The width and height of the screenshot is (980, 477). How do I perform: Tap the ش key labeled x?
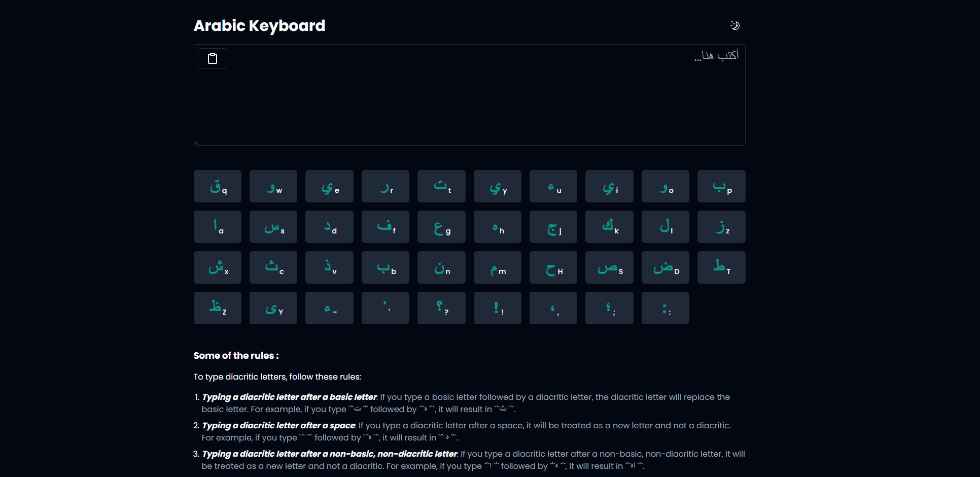218,267
